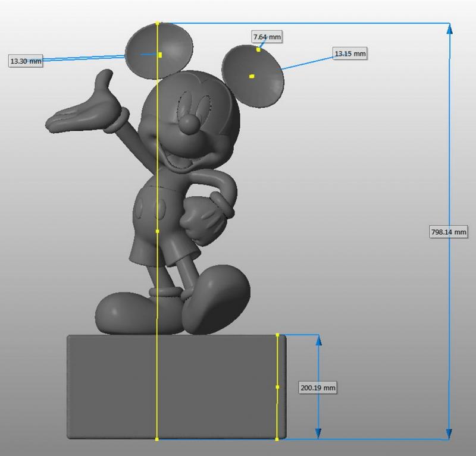The width and height of the screenshot is (476, 456).
Task: Click bottom arrowhead of 798.14 mm dimension
Action: [449, 435]
